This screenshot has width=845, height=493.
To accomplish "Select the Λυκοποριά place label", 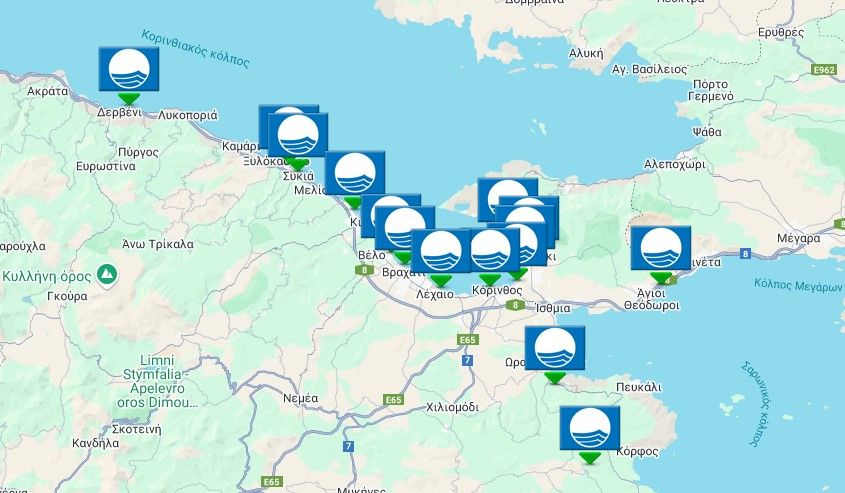I will point(188,115).
